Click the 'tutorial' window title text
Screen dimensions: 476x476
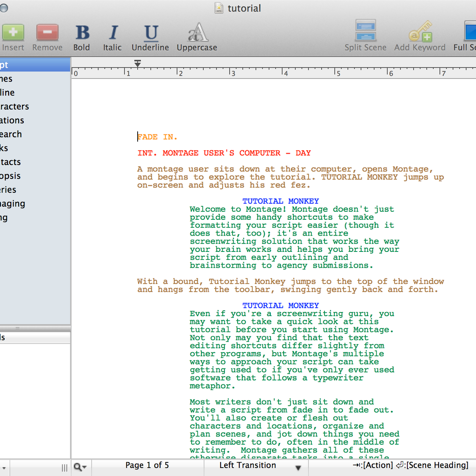[244, 8]
